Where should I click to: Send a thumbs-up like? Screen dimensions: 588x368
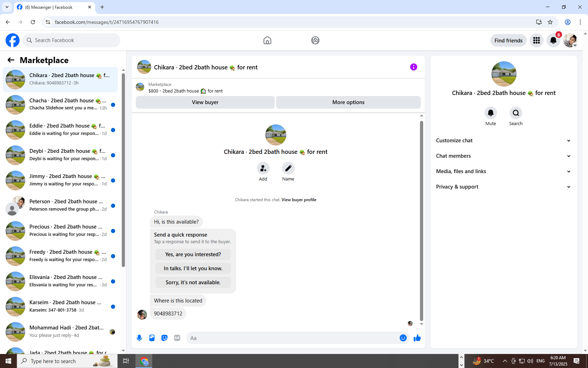click(417, 338)
